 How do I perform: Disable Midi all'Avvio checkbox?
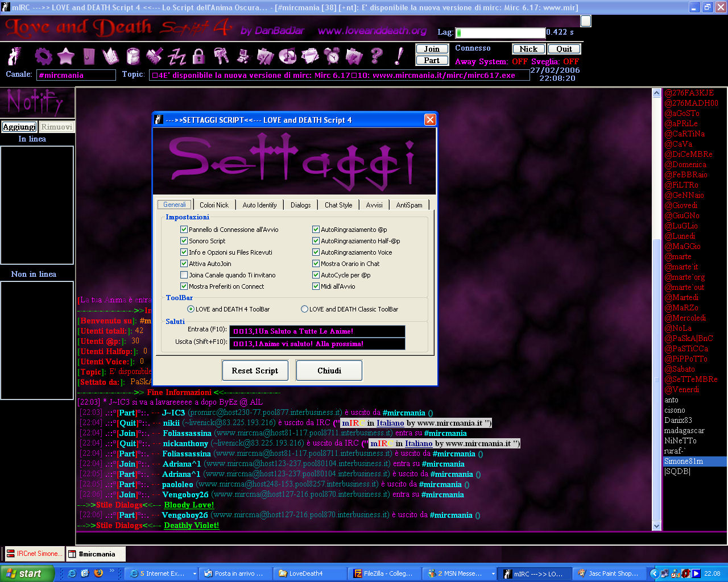[316, 286]
